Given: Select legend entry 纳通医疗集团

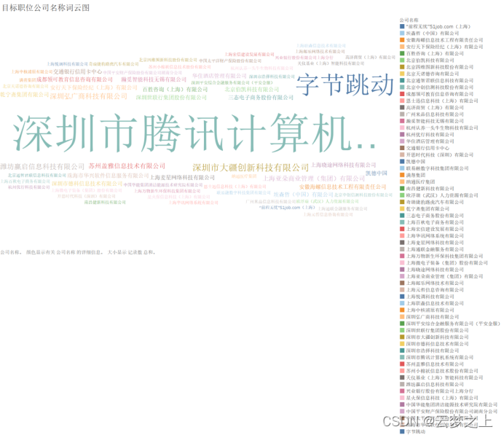Looking at the screenshot, I should [417, 181].
